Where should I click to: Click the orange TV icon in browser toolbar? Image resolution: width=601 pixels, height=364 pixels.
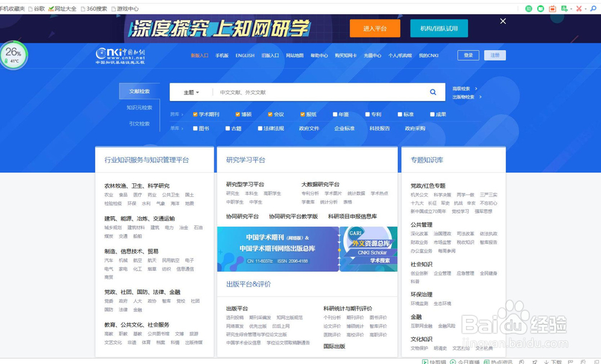click(x=552, y=8)
